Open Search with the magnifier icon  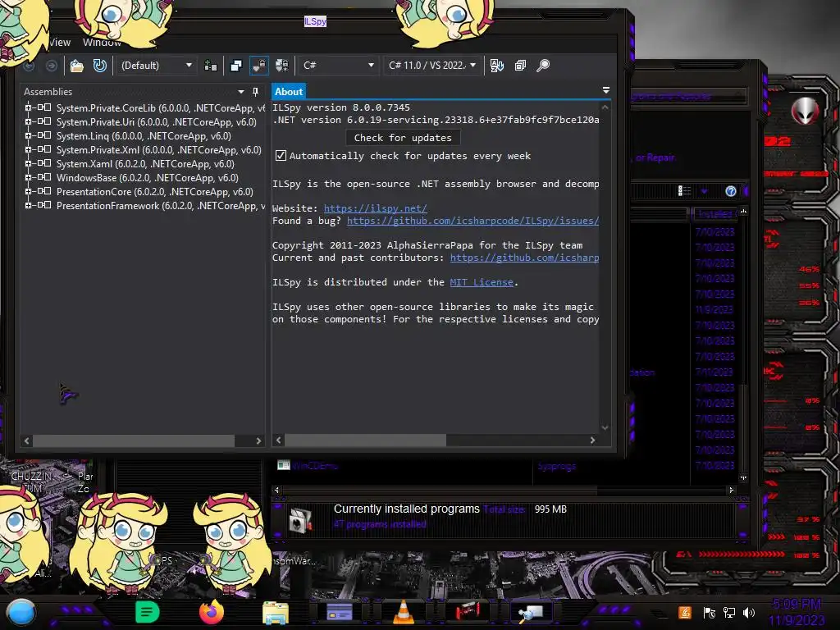tap(543, 66)
